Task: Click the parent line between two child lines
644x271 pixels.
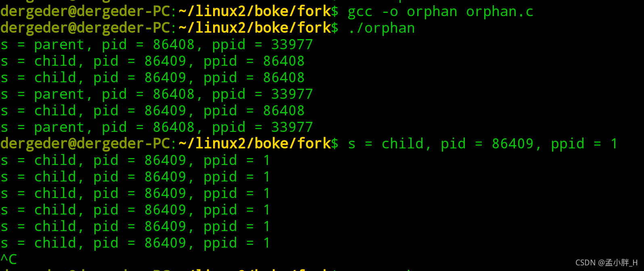Action: coord(157,94)
